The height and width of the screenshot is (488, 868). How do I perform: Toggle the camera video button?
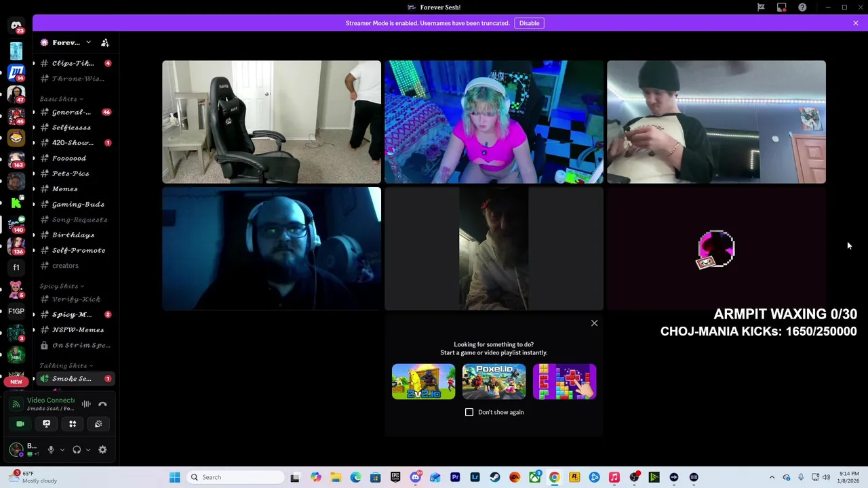point(20,424)
